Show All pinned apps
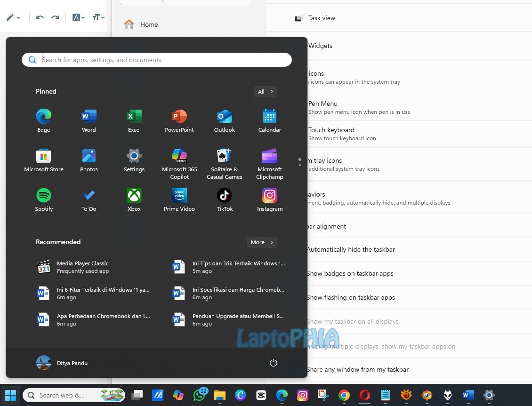Viewport: 532px width, 406px height. click(x=266, y=91)
